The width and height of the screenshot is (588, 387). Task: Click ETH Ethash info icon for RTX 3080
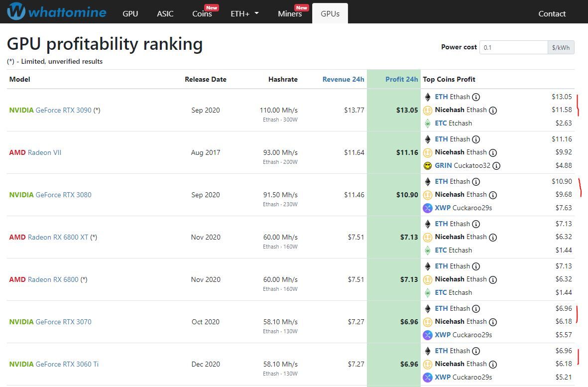tap(476, 182)
